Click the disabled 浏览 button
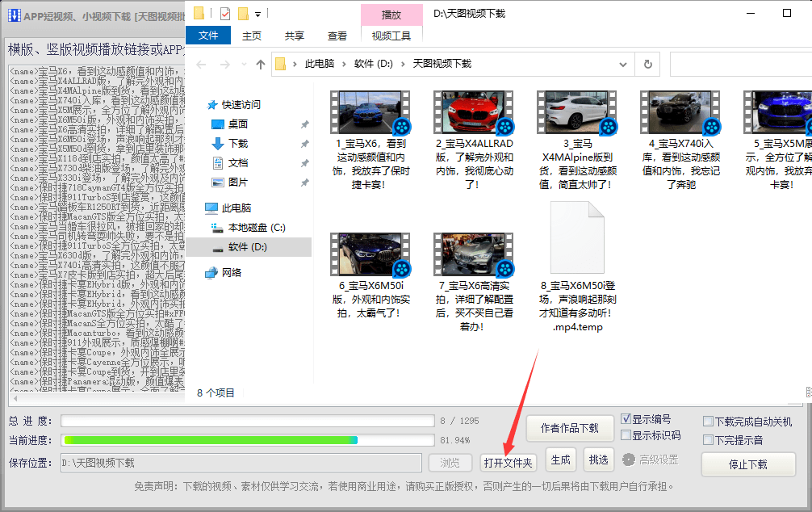 (450, 463)
